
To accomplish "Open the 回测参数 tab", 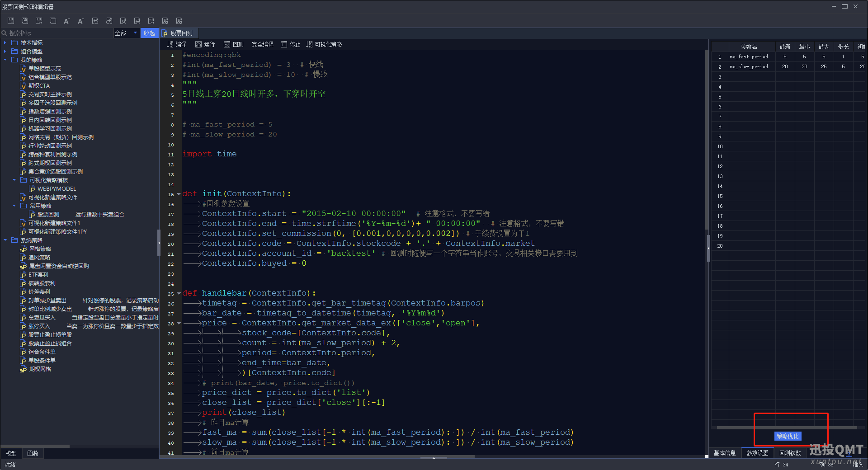I will tap(790, 453).
